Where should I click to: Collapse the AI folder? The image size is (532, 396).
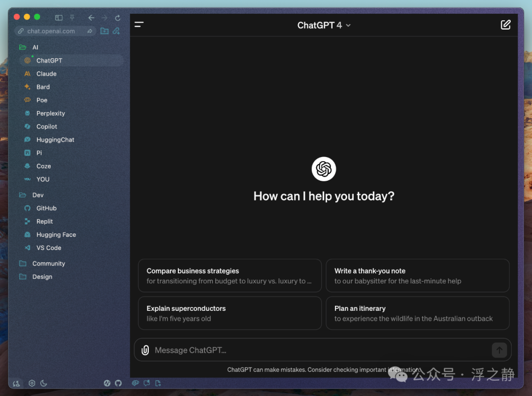(x=23, y=47)
